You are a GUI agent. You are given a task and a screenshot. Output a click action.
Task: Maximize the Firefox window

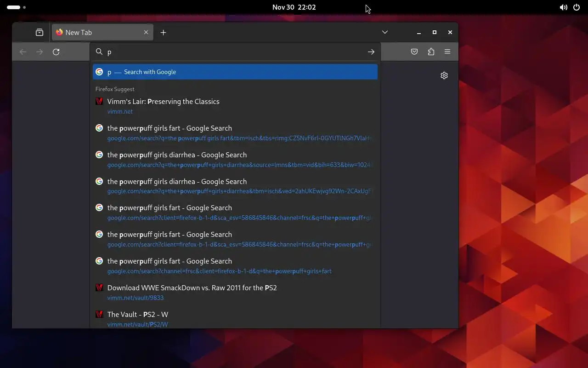pyautogui.click(x=435, y=32)
